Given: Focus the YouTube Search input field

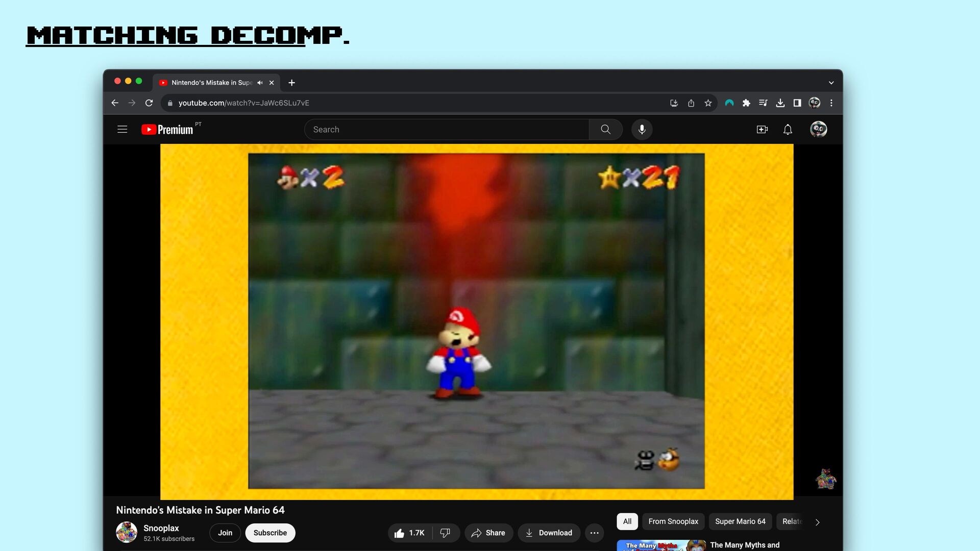Looking at the screenshot, I should [x=447, y=130].
